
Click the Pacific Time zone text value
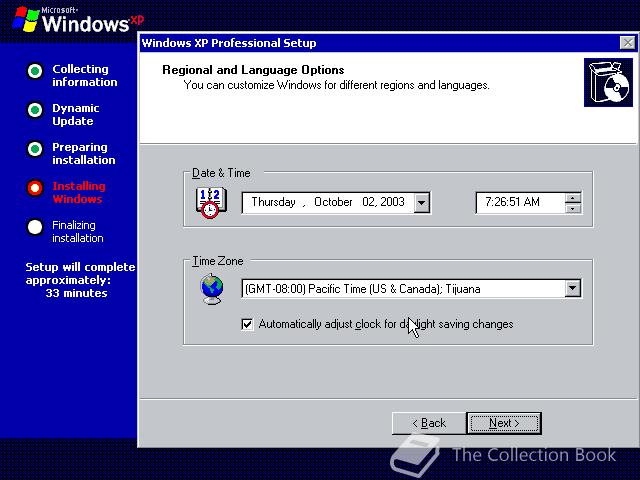362,289
